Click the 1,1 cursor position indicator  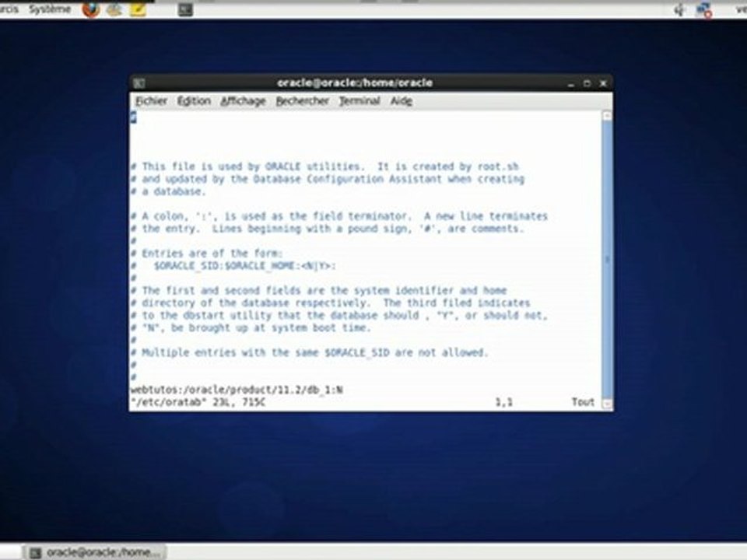tap(504, 402)
